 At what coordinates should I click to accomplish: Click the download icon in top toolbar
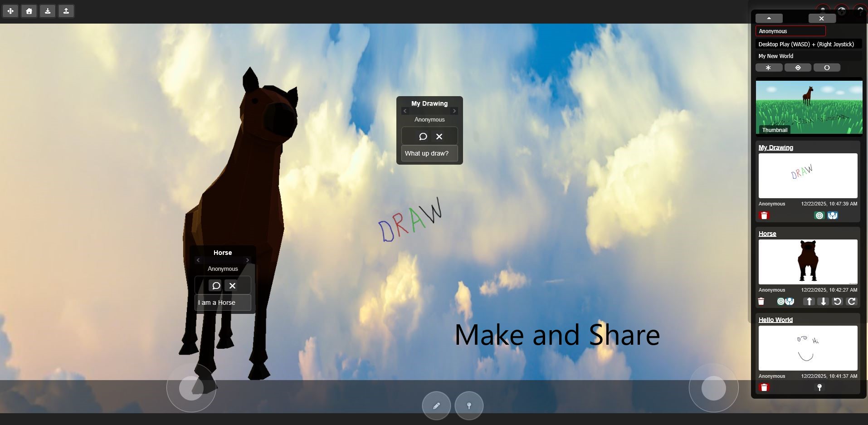pyautogui.click(x=48, y=11)
